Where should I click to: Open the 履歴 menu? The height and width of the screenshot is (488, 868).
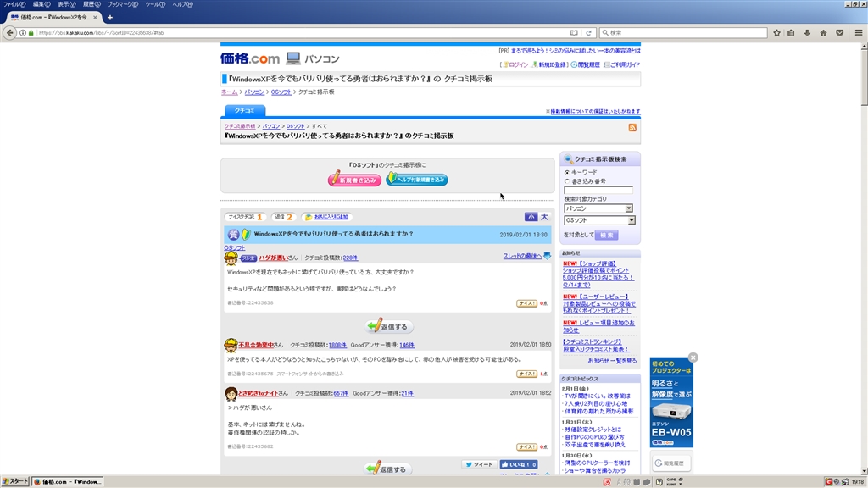pyautogui.click(x=92, y=4)
